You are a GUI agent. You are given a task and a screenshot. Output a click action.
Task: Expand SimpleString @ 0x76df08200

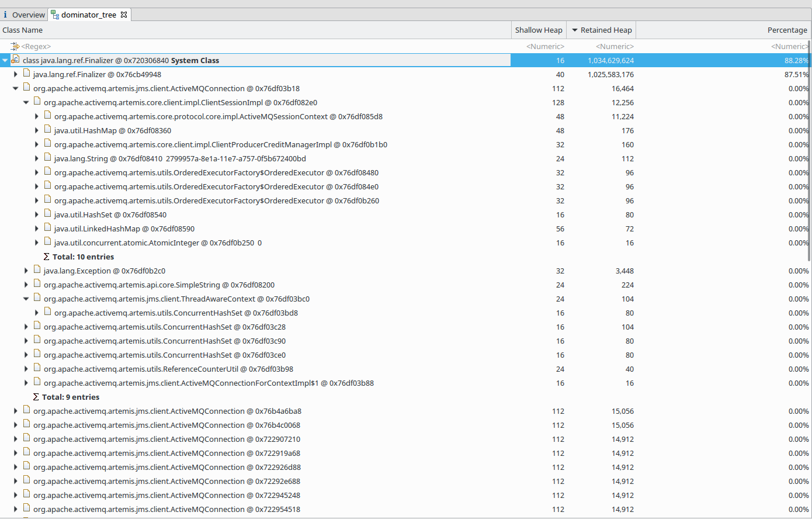(26, 285)
